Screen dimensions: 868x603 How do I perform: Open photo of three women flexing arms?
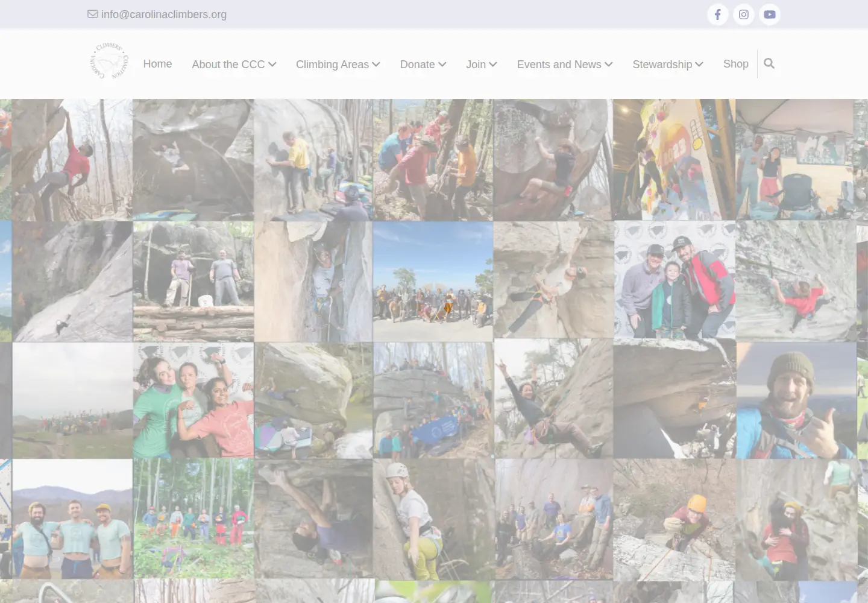click(x=193, y=400)
